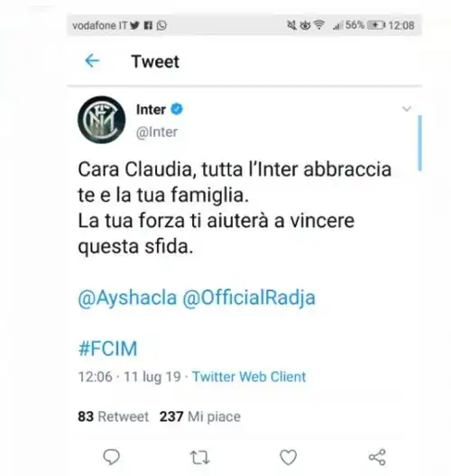The height and width of the screenshot is (476, 451).
Task: Click the blue verified badge
Action: coord(177,109)
